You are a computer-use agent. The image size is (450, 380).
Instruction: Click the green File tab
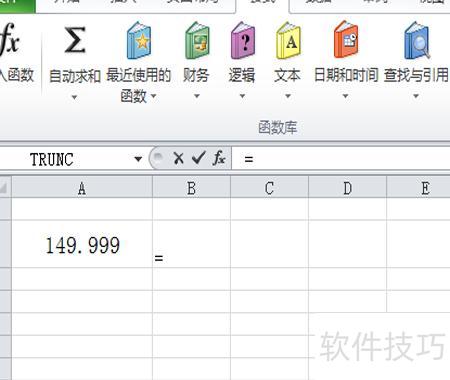[x=17, y=6]
